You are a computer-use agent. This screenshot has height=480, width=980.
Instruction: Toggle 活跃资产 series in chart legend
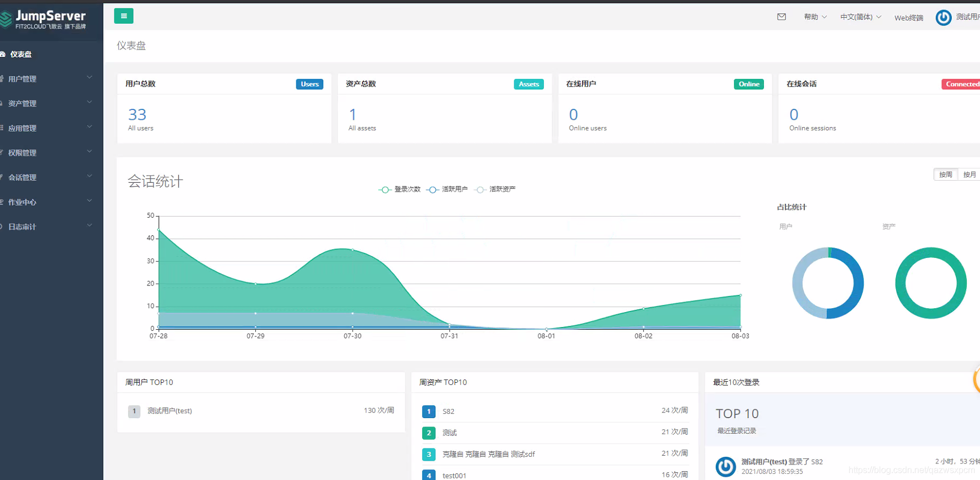(x=495, y=189)
